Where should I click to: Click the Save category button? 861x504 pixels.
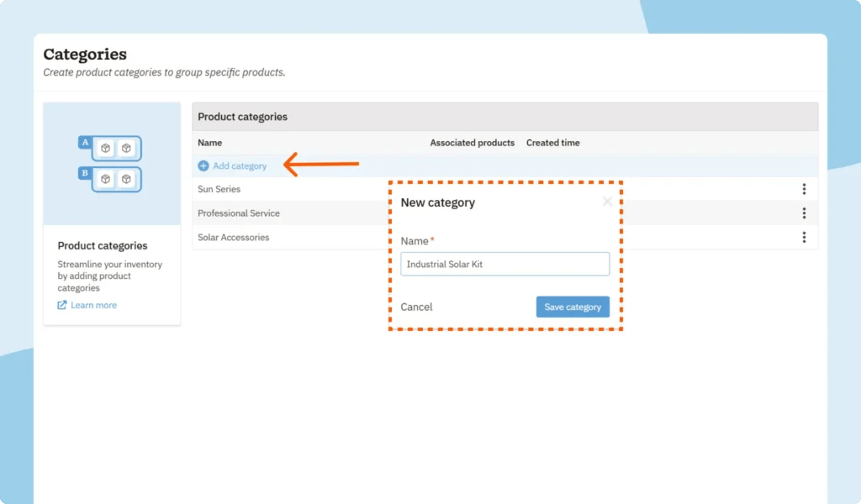click(573, 307)
